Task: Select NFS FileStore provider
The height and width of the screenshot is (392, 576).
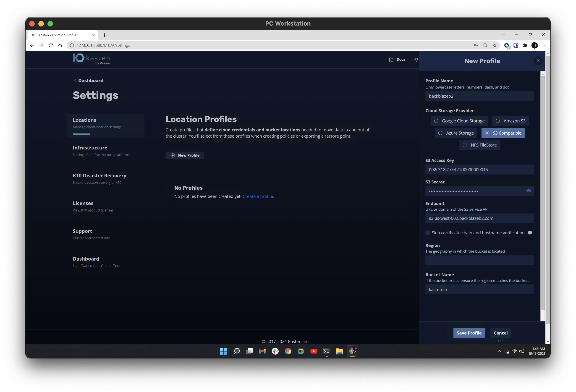Action: [x=480, y=145]
